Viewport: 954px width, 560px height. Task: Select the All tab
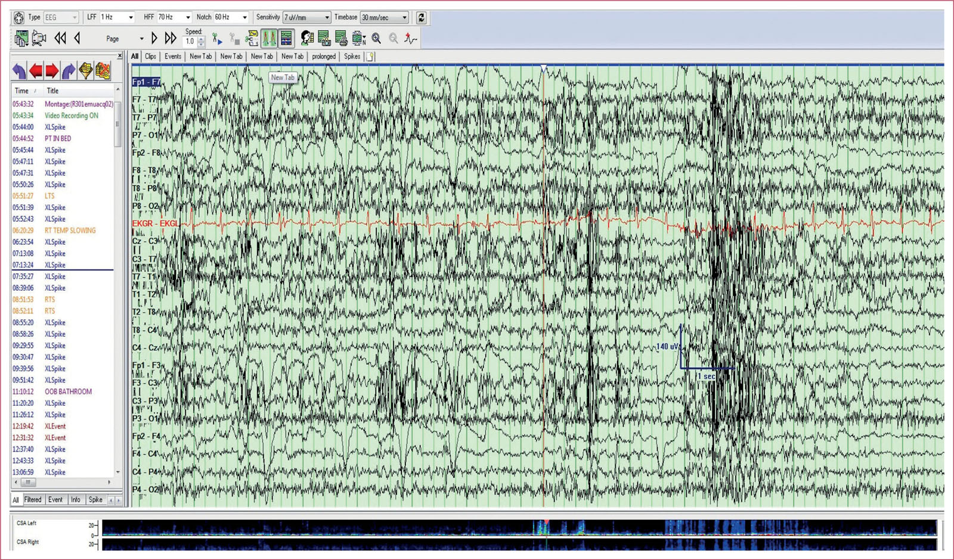coord(135,57)
